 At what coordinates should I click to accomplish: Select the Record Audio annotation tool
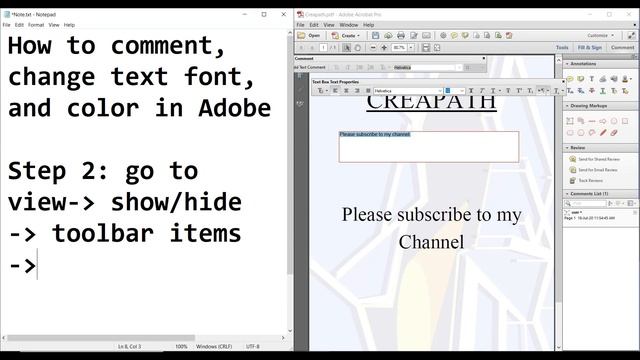(614, 79)
